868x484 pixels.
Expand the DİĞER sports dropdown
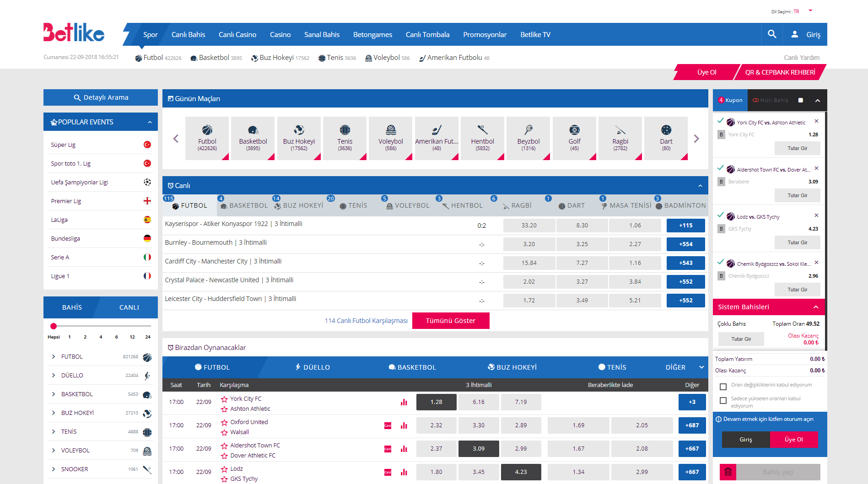click(x=701, y=367)
